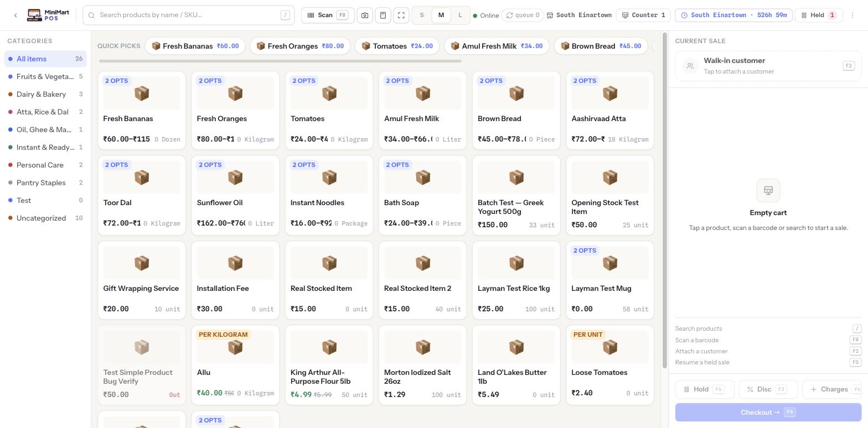This screenshot has width=868, height=428.
Task: Select large tile size L
Action: (x=460, y=15)
